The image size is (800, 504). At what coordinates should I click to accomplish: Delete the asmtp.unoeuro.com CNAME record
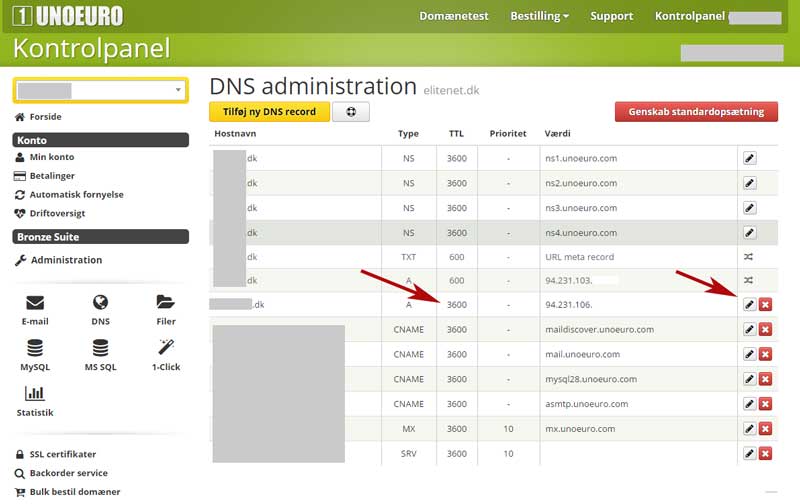(765, 404)
